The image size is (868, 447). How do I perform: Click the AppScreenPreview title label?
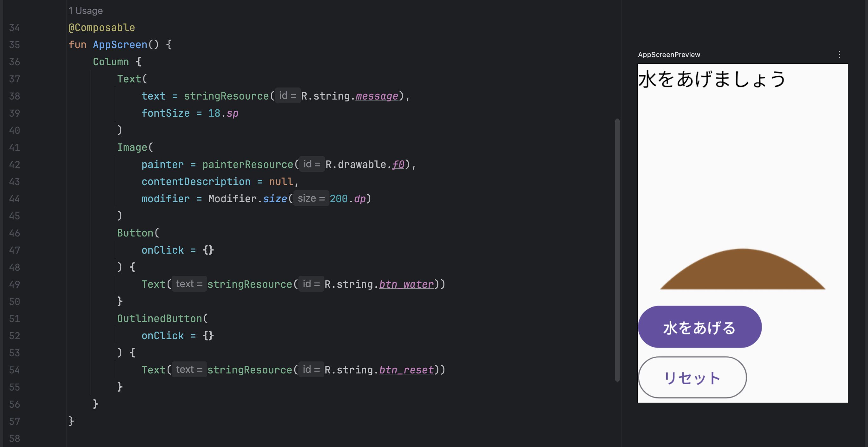point(668,55)
